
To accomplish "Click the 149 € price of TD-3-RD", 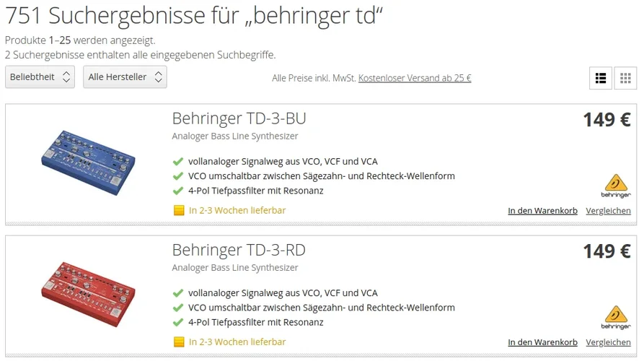I will 606,251.
